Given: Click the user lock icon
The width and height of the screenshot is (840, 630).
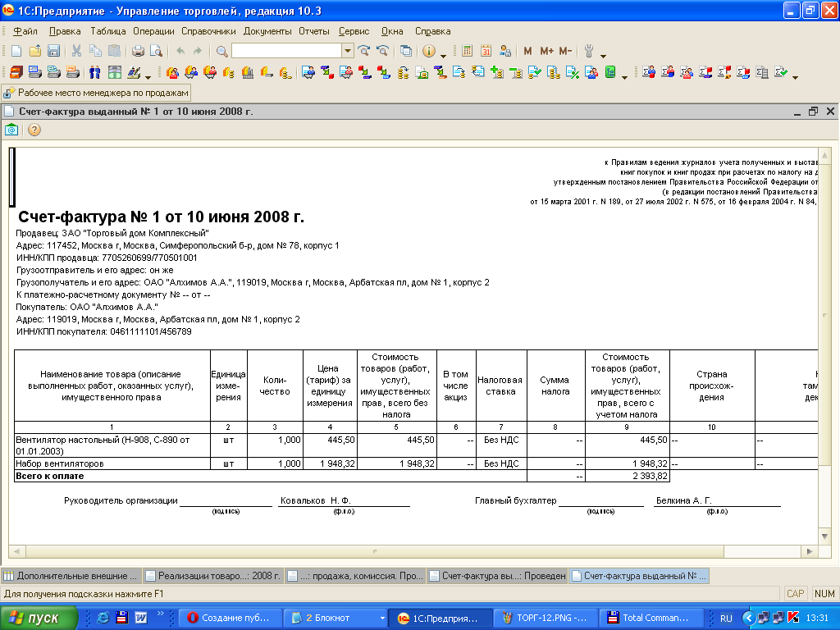Looking at the screenshot, I should point(504,51).
